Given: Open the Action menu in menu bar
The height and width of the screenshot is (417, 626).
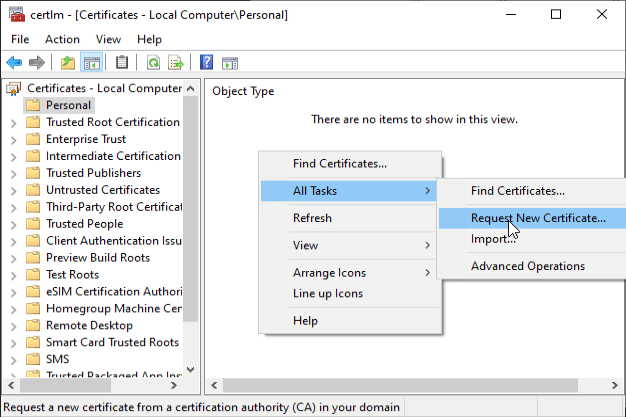Looking at the screenshot, I should pyautogui.click(x=62, y=39).
